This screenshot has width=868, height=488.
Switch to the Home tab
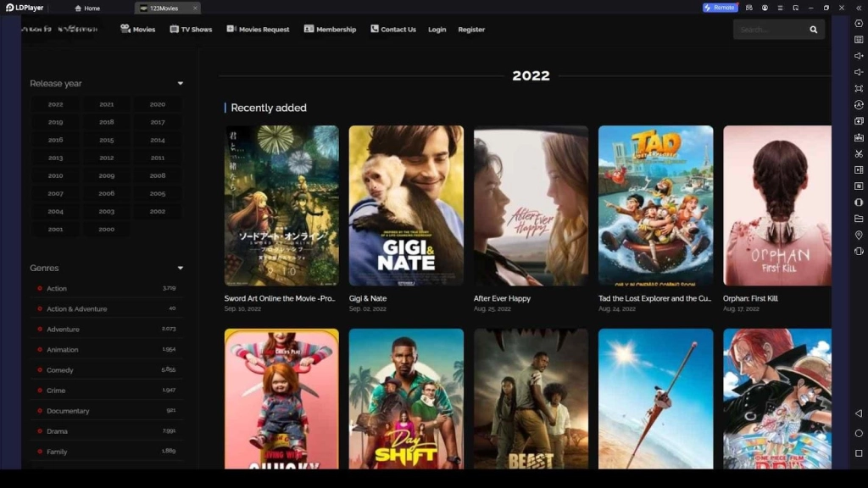pyautogui.click(x=89, y=8)
